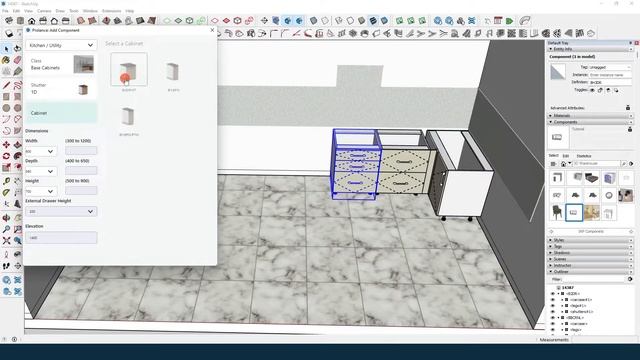Open the Camera menu
Screen dimensions: 640x360
point(44,11)
